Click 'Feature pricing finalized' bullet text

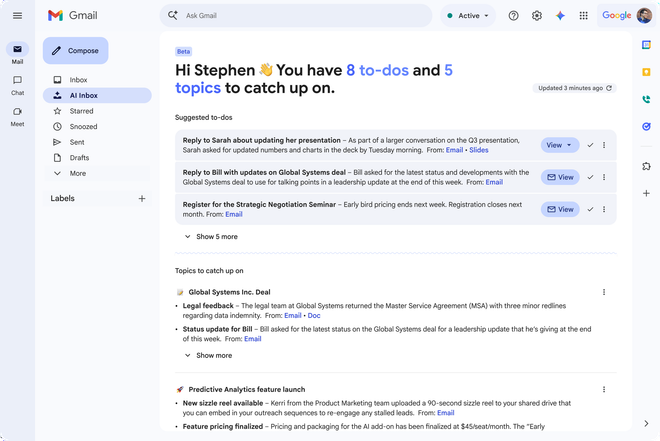click(223, 426)
